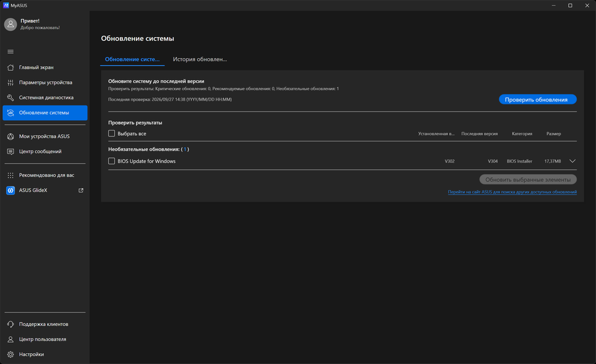This screenshot has width=596, height=364.
Task: Check the BIOS Update for Windows checkbox
Action: click(x=111, y=161)
